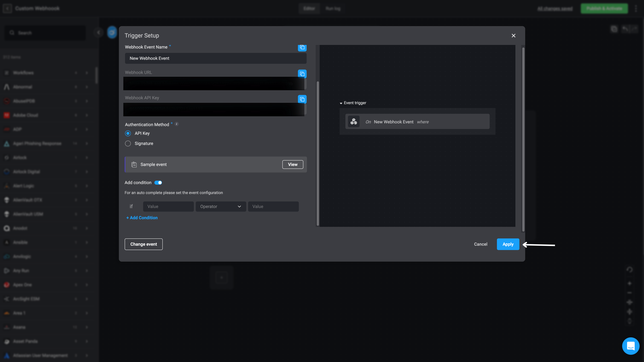Expand the Workflows sidebar item
This screenshot has width=644, height=362.
tap(87, 73)
